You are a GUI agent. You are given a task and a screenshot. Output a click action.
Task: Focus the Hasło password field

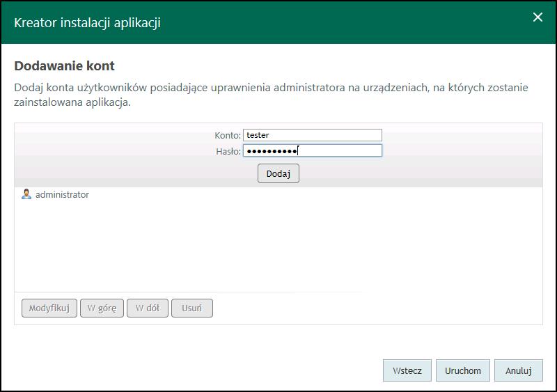click(313, 150)
